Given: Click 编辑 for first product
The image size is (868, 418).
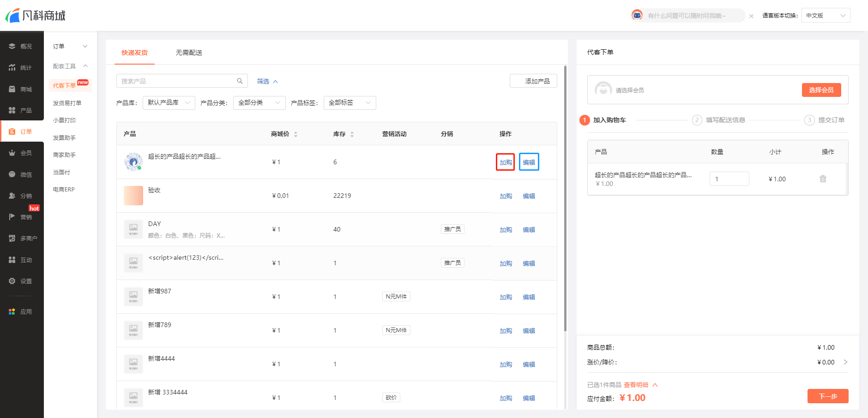Looking at the screenshot, I should click(x=529, y=162).
